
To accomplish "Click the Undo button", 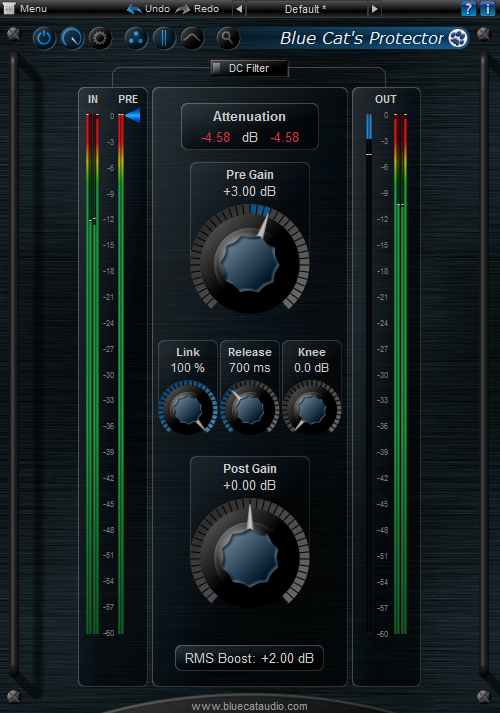I will coord(148,9).
